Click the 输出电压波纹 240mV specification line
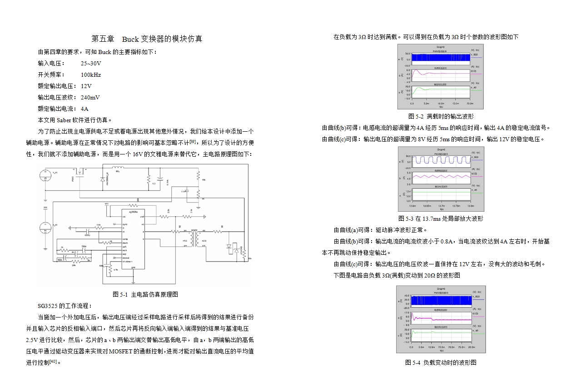 tap(69, 97)
